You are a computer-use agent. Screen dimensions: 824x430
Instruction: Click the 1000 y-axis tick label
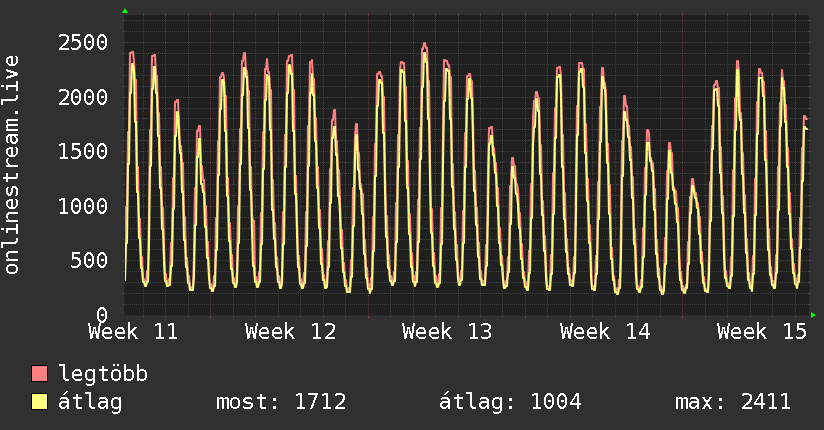point(83,206)
